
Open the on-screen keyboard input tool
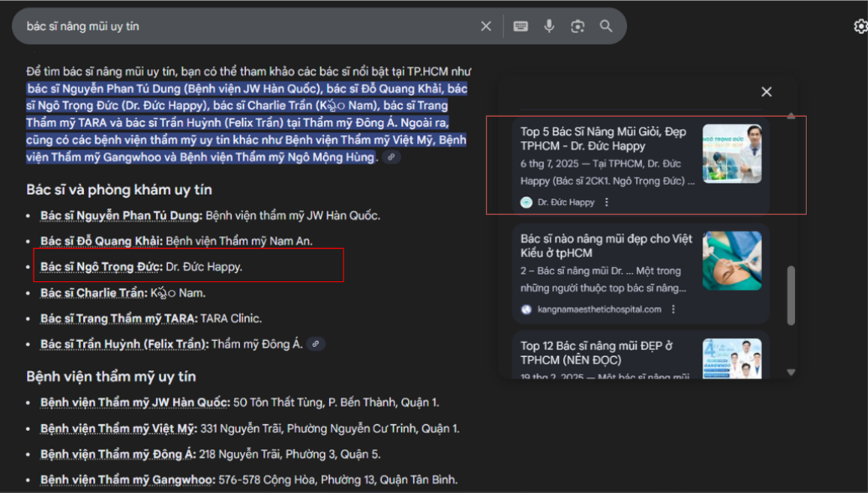[x=520, y=26]
